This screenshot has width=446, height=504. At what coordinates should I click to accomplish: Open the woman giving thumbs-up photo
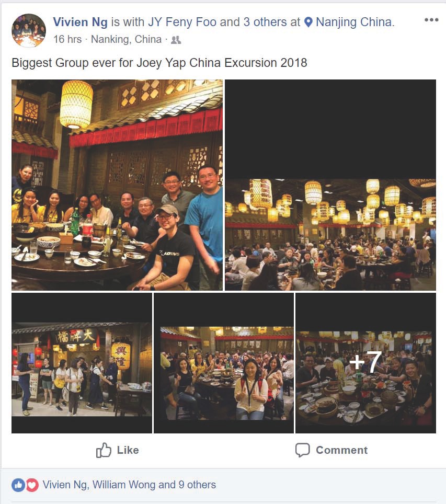click(x=224, y=363)
